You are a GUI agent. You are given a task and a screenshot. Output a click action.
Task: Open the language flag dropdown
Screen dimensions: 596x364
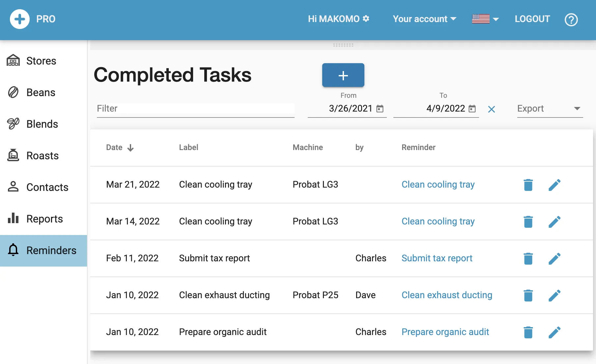point(485,19)
